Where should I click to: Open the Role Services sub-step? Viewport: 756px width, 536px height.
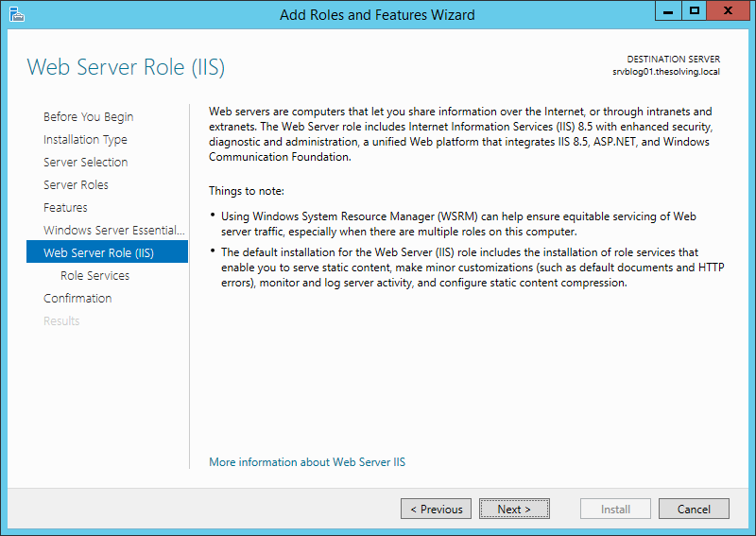pyautogui.click(x=95, y=275)
